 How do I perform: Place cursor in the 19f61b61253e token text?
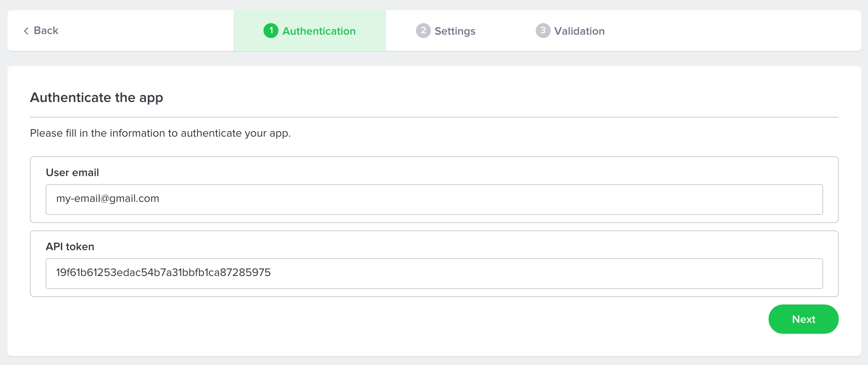[164, 272]
